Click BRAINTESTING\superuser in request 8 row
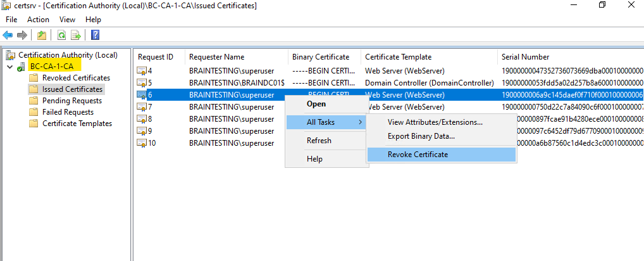Screen dimensions: 644x261 [232, 119]
